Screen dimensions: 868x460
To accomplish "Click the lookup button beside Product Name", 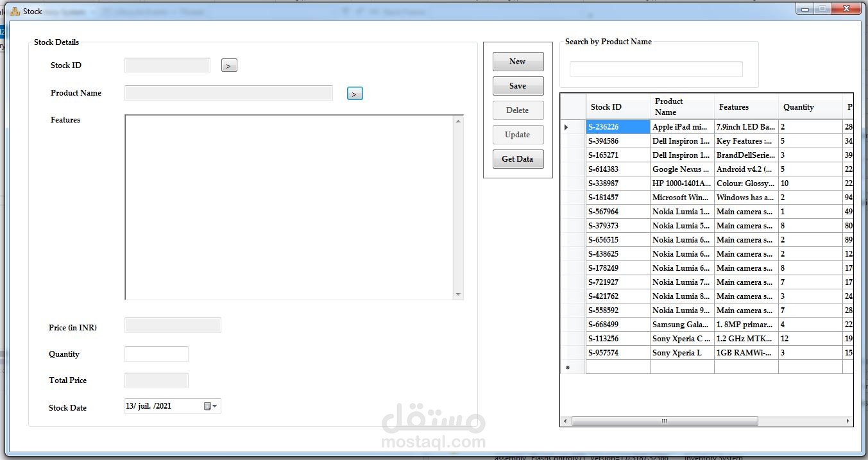I will point(355,94).
